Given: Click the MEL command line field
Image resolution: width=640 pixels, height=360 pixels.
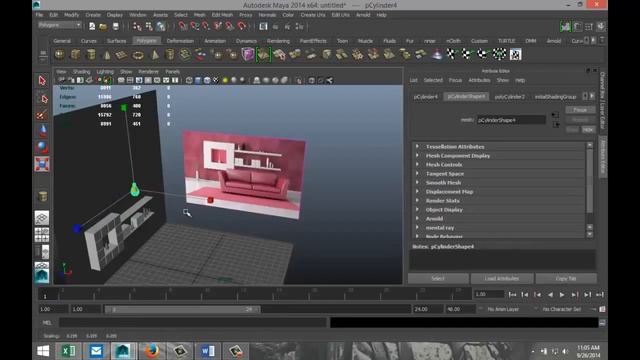Looking at the screenshot, I should (x=193, y=322).
